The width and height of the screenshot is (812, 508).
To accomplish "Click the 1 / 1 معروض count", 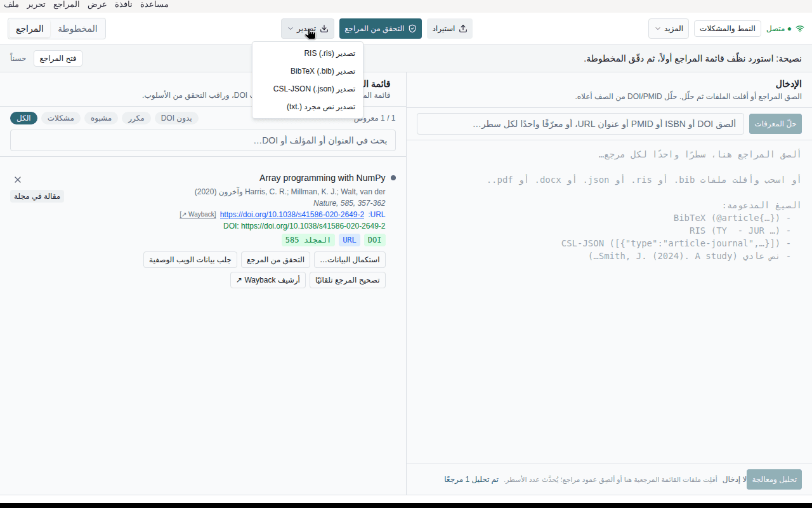I will coord(375,118).
